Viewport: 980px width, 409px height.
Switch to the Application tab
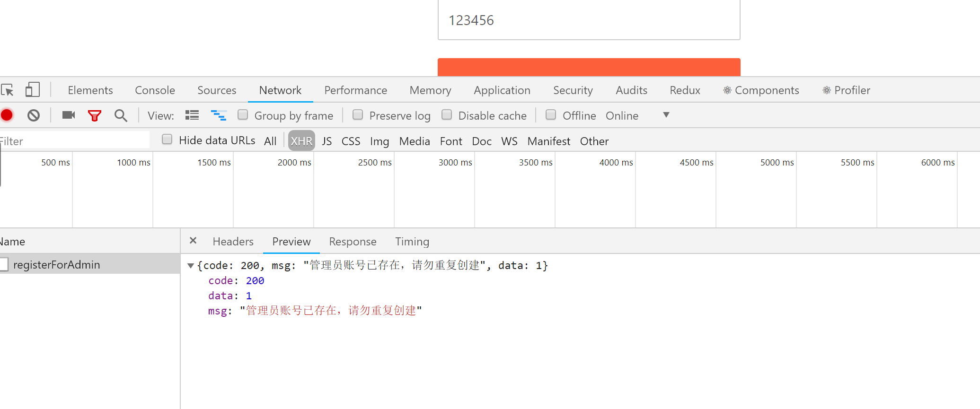(x=502, y=90)
